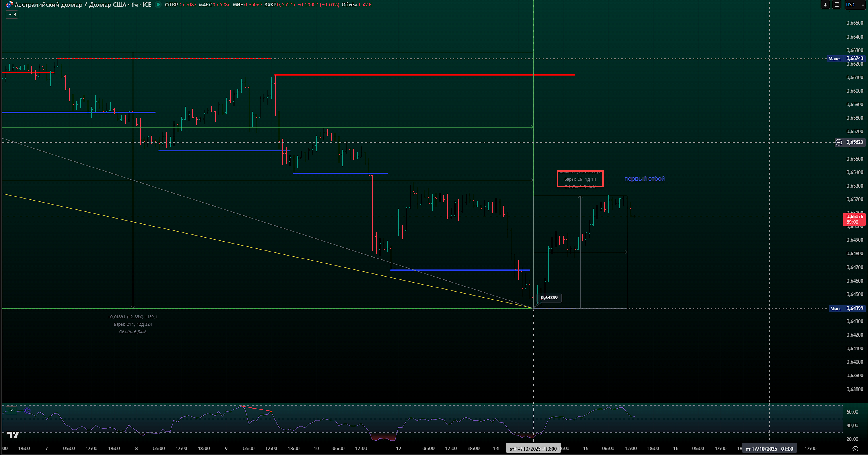Click the пт 17/10/2025 01:00 time label
Screen dimensions: 868x455
pos(769,449)
